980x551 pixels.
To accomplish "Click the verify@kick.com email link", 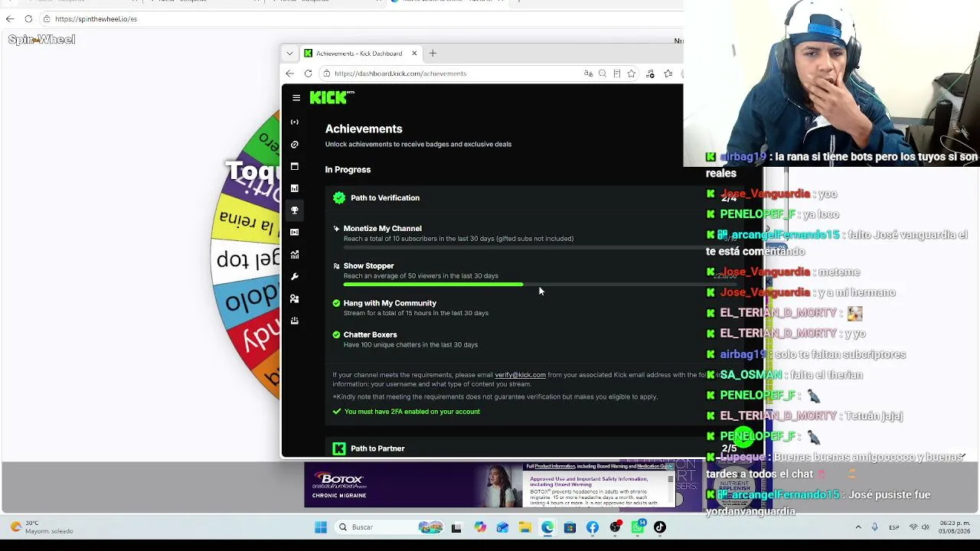I will click(520, 375).
